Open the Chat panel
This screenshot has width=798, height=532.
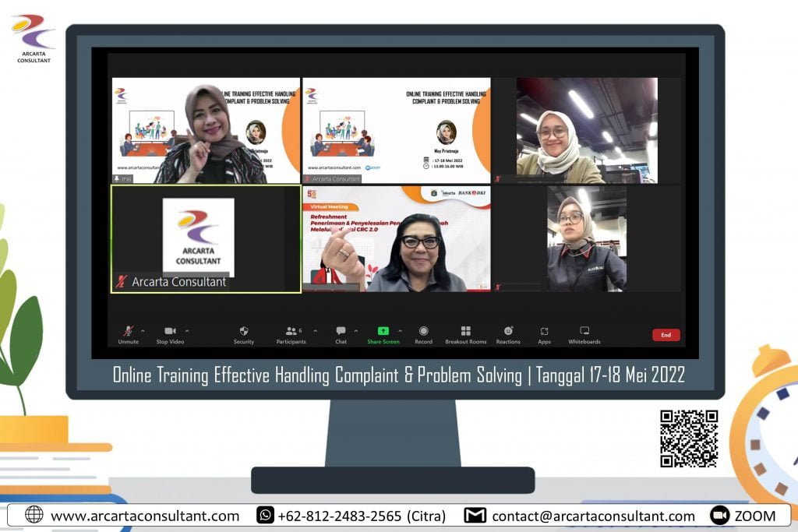341,332
